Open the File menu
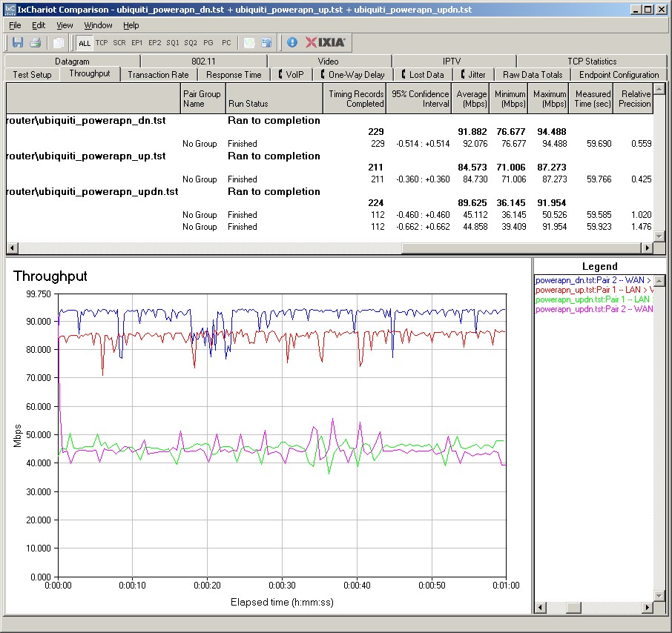This screenshot has height=633, width=672. tap(15, 25)
